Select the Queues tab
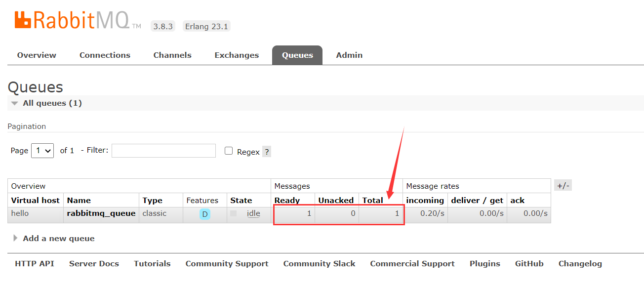 tap(297, 55)
